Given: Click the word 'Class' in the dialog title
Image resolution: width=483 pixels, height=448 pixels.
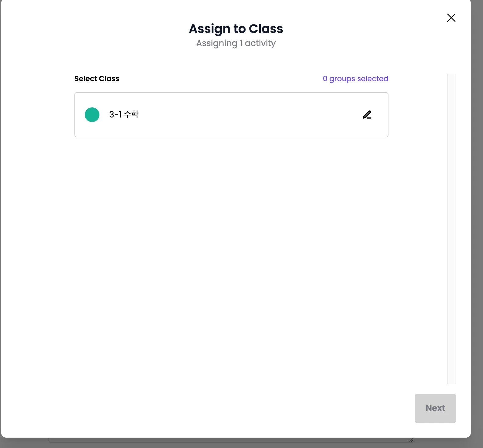Looking at the screenshot, I should coord(266,29).
